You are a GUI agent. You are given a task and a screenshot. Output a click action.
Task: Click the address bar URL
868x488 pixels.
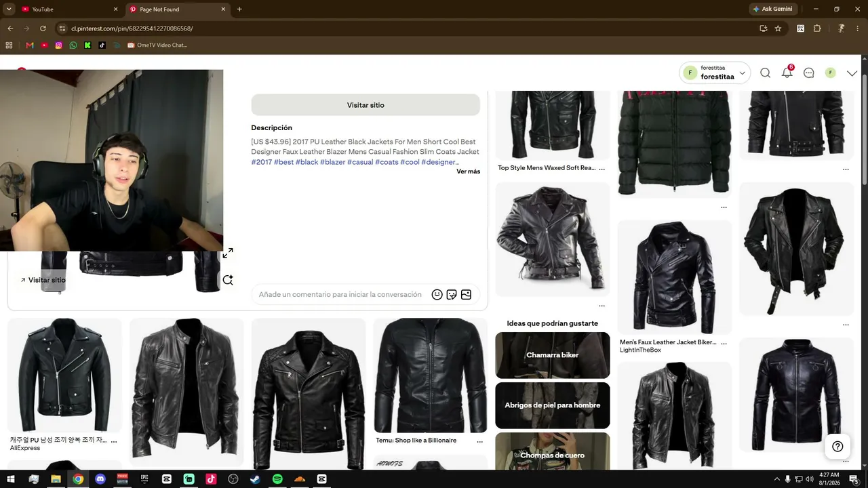[x=132, y=28]
